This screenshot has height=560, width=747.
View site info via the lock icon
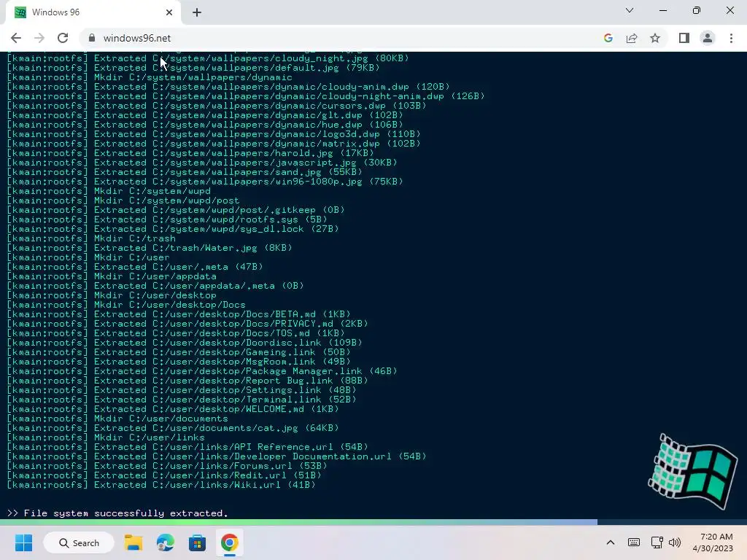click(x=92, y=38)
